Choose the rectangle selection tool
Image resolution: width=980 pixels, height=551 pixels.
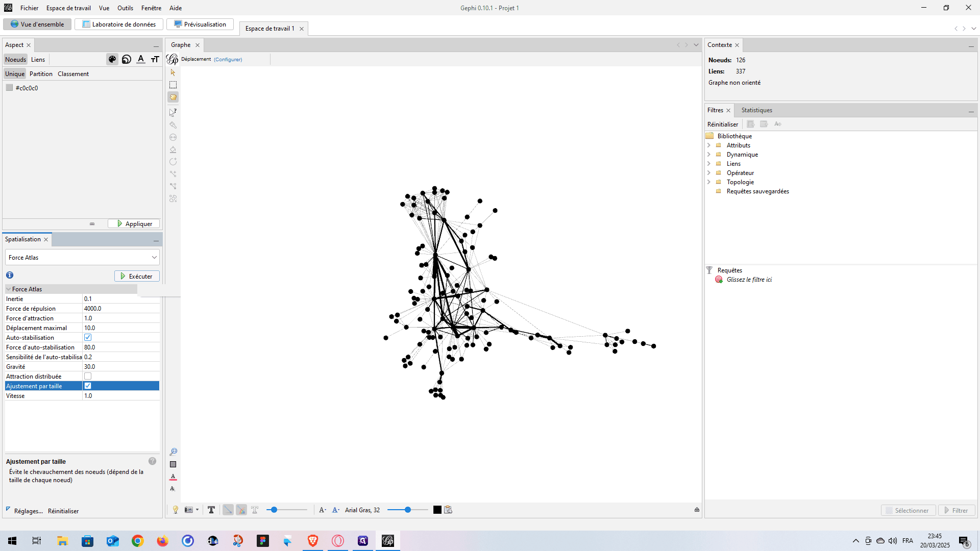tap(173, 85)
